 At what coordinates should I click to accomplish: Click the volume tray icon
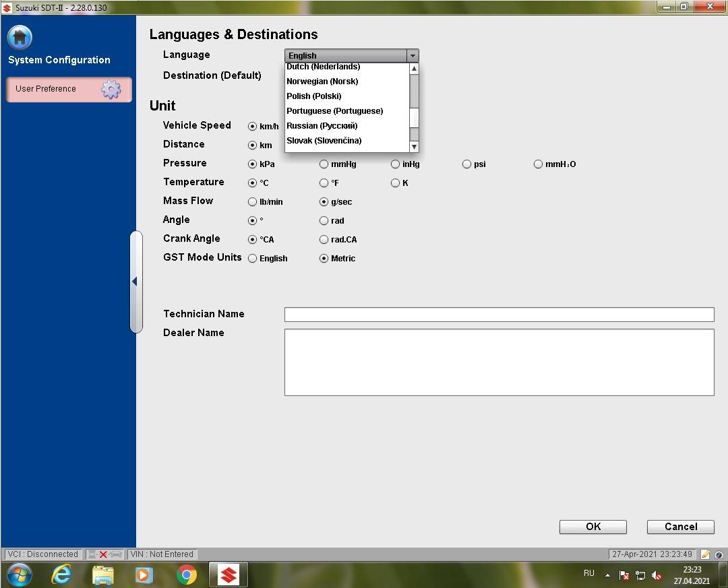click(657, 575)
